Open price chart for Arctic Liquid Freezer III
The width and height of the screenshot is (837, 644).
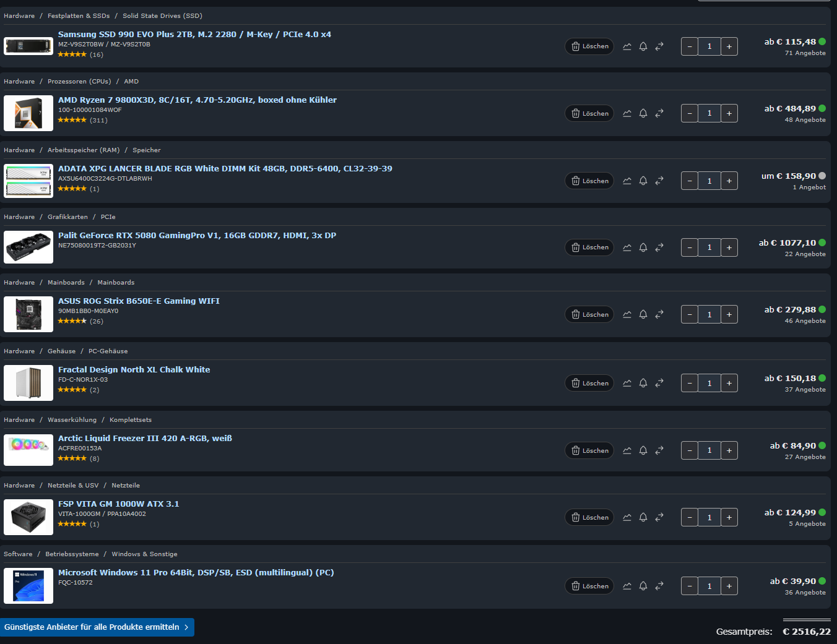627,450
